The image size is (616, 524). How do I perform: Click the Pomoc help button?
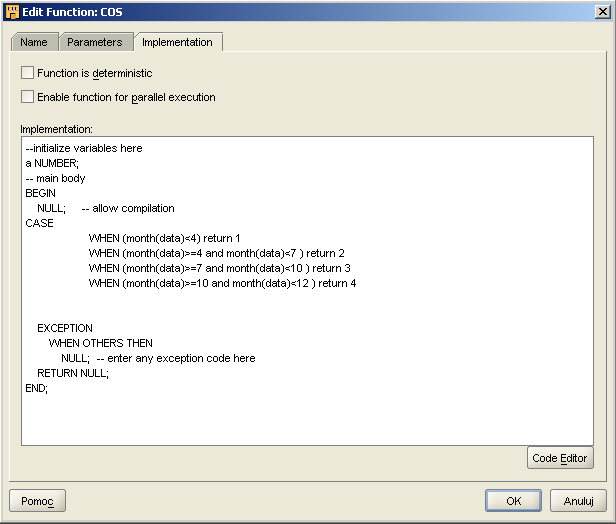[x=37, y=500]
